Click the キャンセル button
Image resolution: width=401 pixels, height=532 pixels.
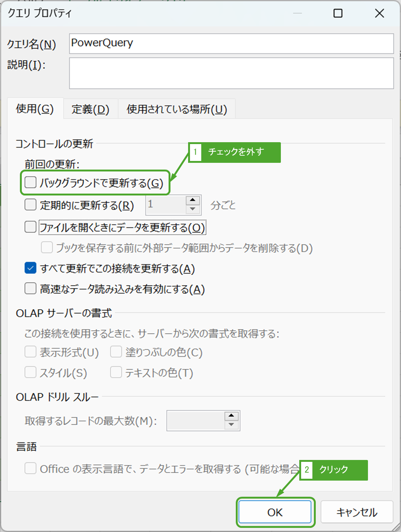pyautogui.click(x=356, y=512)
